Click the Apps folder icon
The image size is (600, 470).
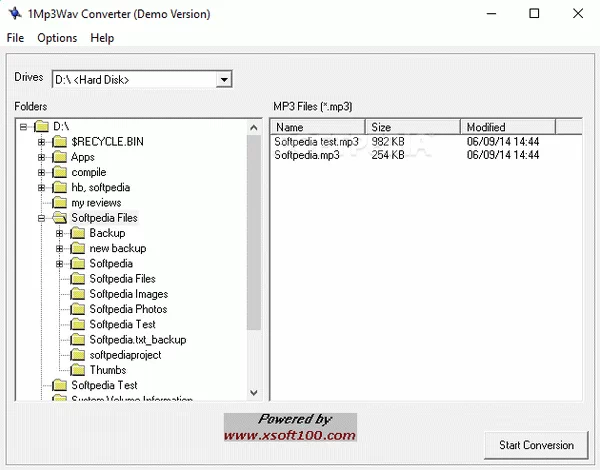[59, 157]
